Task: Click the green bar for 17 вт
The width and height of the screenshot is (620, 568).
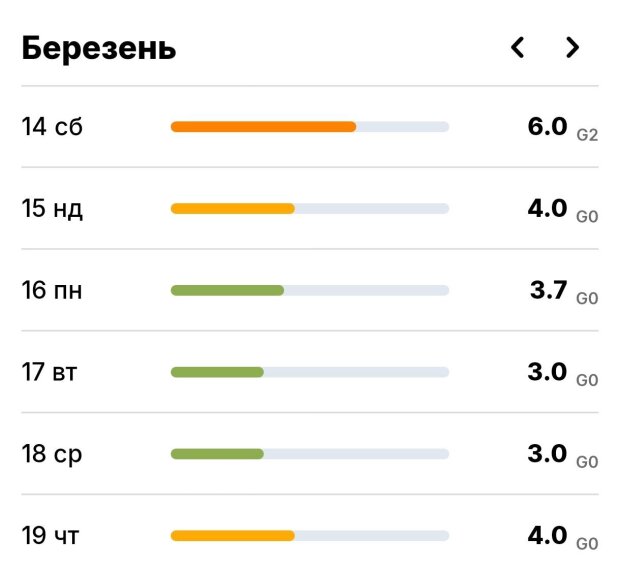Action: point(217,372)
